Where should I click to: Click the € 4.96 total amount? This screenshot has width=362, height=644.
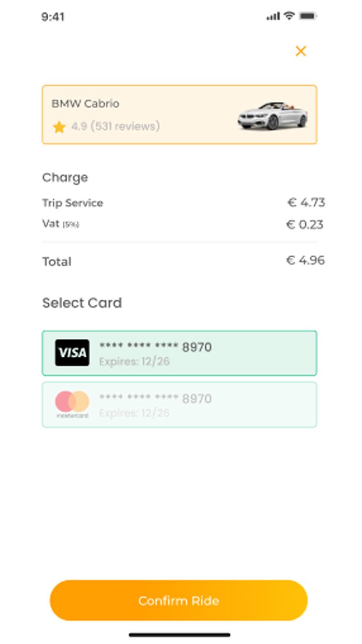[x=305, y=261]
